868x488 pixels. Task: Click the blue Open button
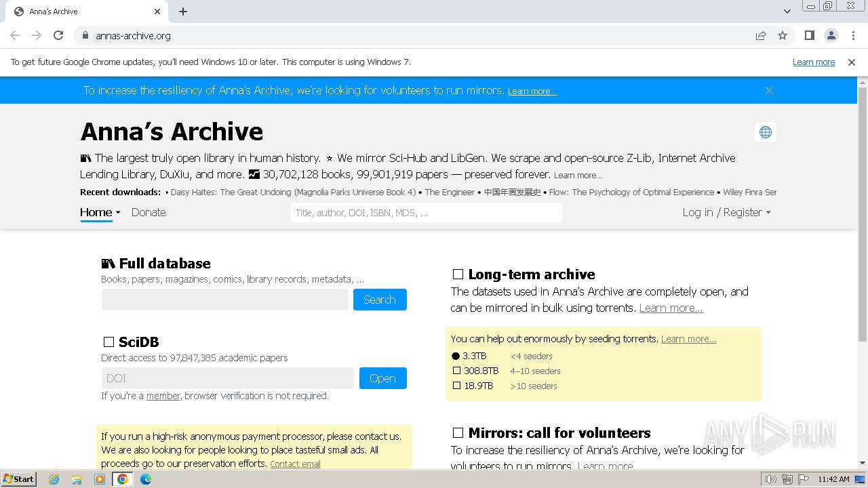(x=382, y=378)
